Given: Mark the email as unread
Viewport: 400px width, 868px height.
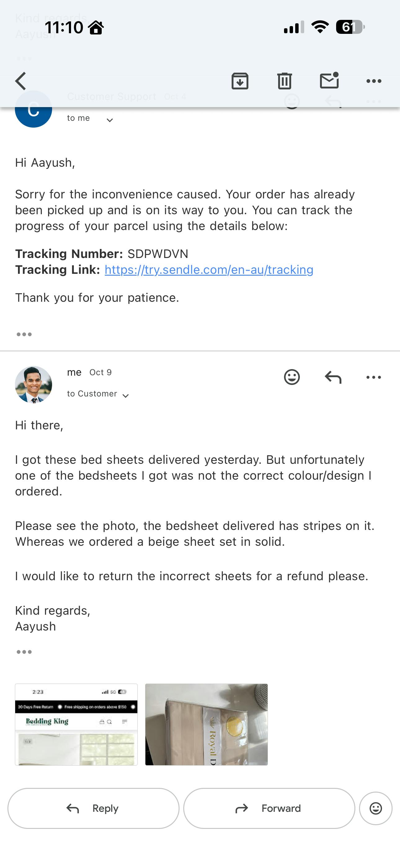Looking at the screenshot, I should (329, 81).
